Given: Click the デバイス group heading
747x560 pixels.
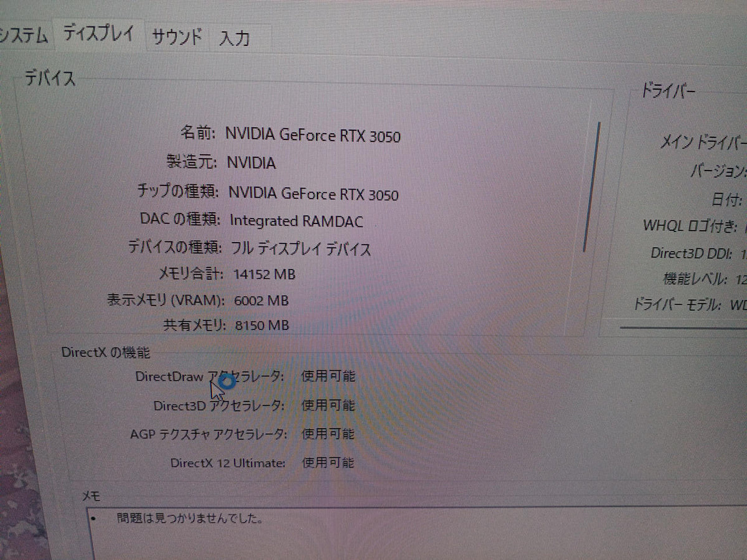Looking at the screenshot, I should (50, 78).
